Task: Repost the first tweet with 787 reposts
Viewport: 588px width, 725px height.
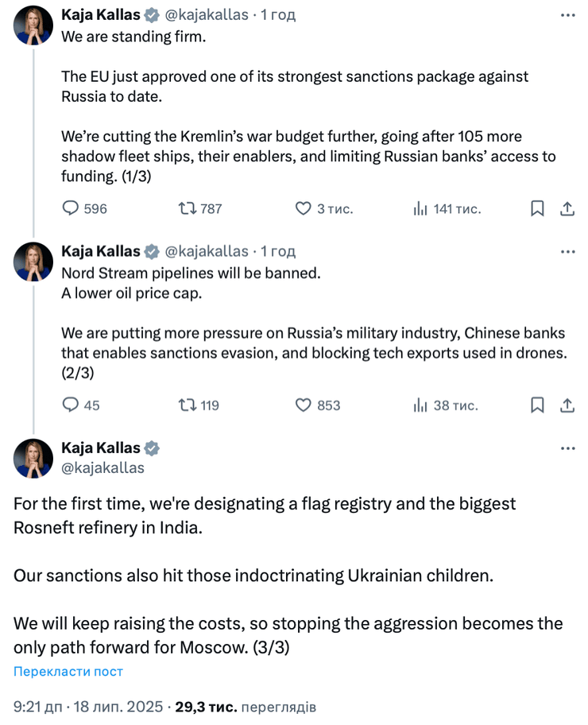Action: [x=188, y=208]
